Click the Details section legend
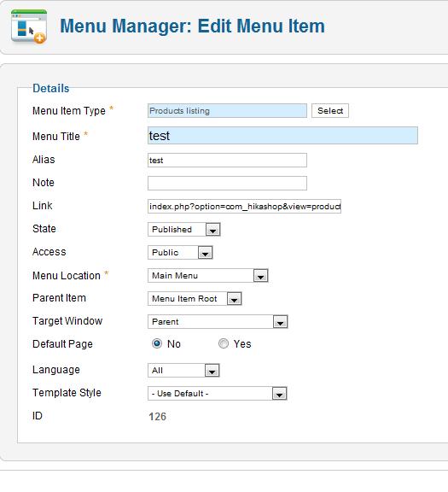The height and width of the screenshot is (492, 448). coord(51,89)
